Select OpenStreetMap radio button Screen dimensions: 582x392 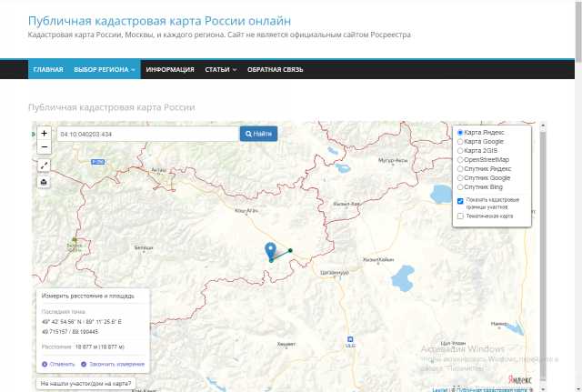point(460,160)
